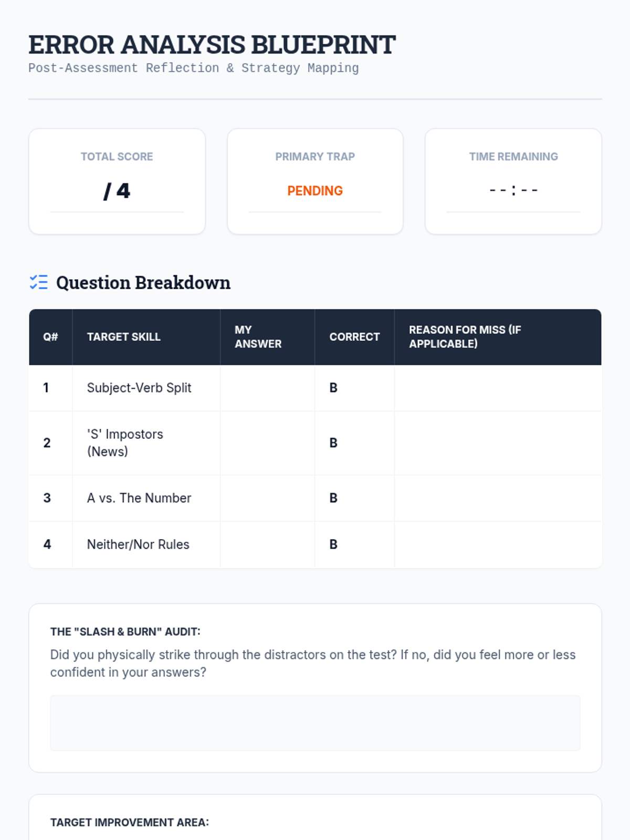
Task: Click the Question Breakdown checklist icon
Action: (x=38, y=282)
